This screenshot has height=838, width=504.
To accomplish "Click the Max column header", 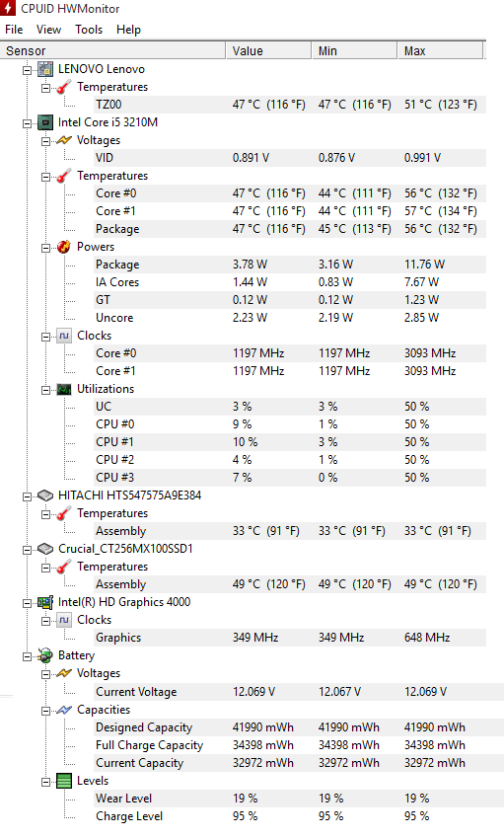I will 440,50.
